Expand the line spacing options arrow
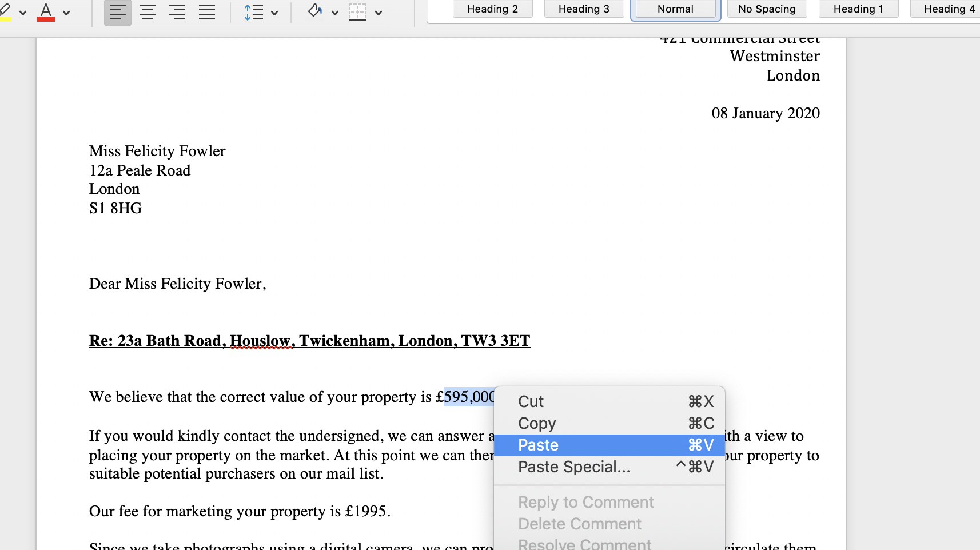The image size is (980, 550). [274, 13]
